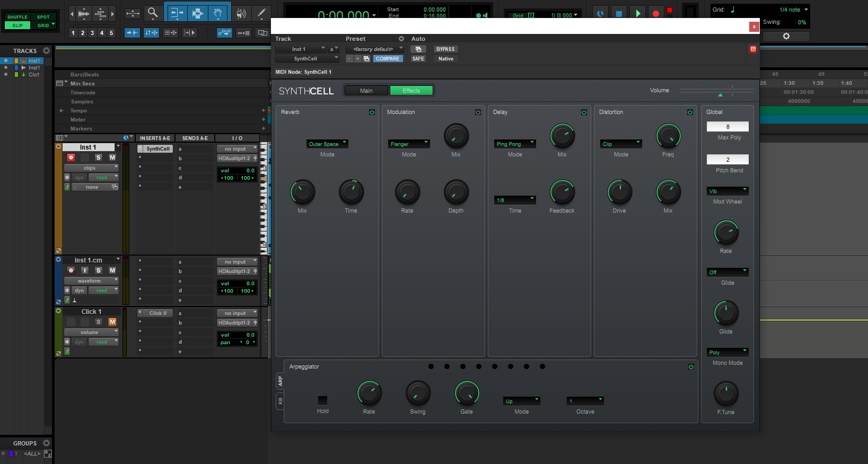Toggle Tab to Transients icon

point(132,33)
